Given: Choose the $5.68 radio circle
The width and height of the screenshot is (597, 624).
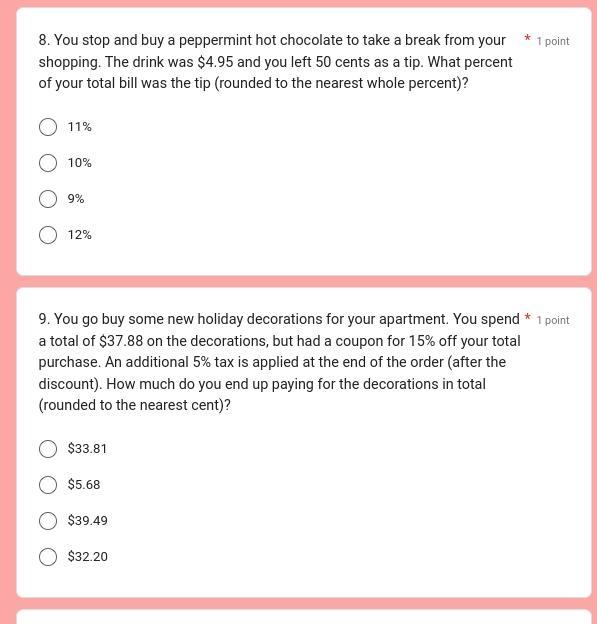Looking at the screenshot, I should coord(48,485).
